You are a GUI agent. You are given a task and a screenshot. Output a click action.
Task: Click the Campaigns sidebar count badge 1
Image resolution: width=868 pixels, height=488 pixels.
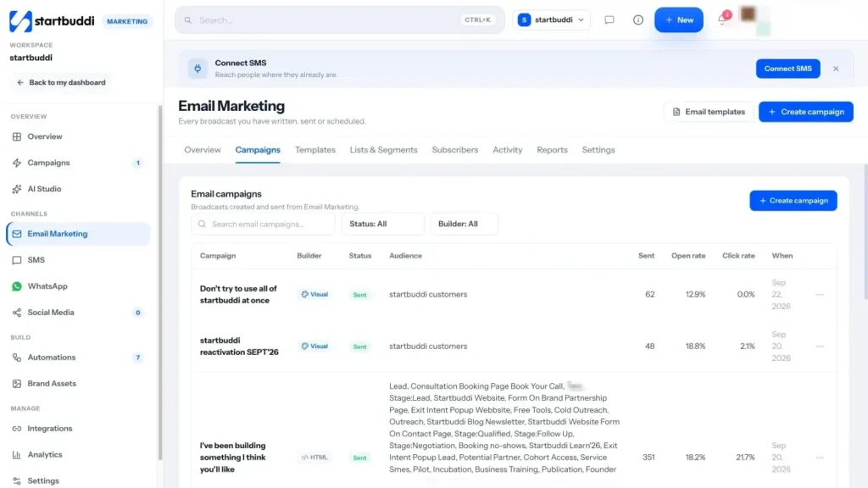(138, 163)
